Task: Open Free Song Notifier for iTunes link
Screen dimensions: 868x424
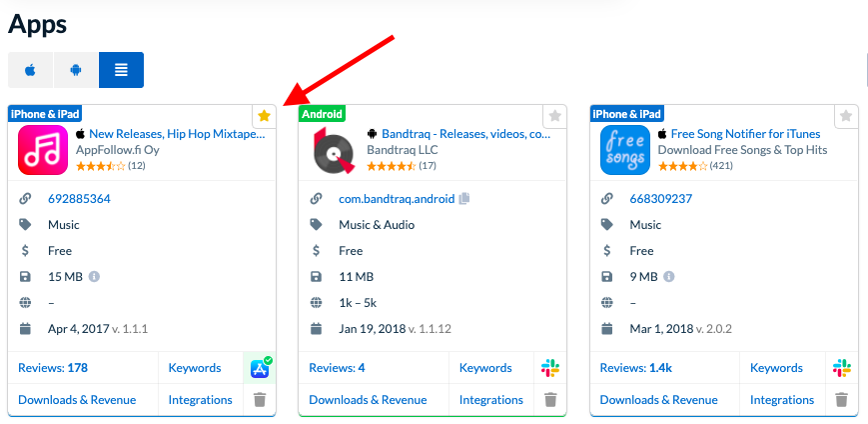Action: 746,134
